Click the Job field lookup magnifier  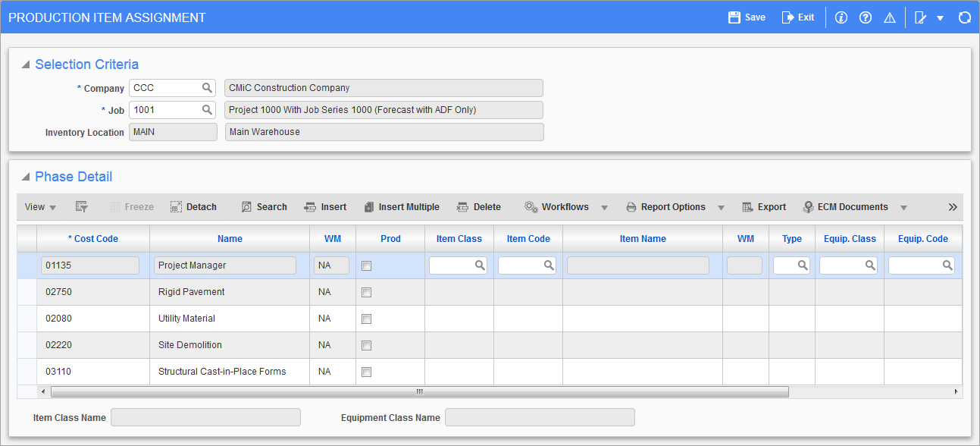[x=207, y=110]
